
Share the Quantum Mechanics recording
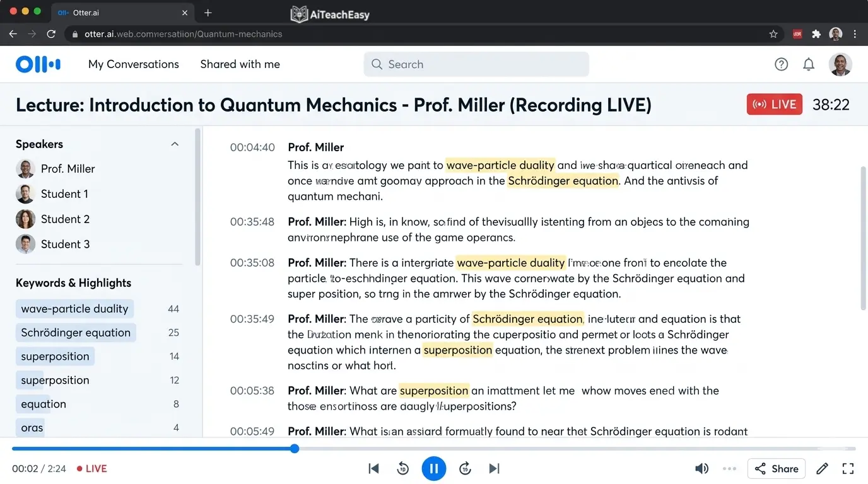pyautogui.click(x=776, y=468)
